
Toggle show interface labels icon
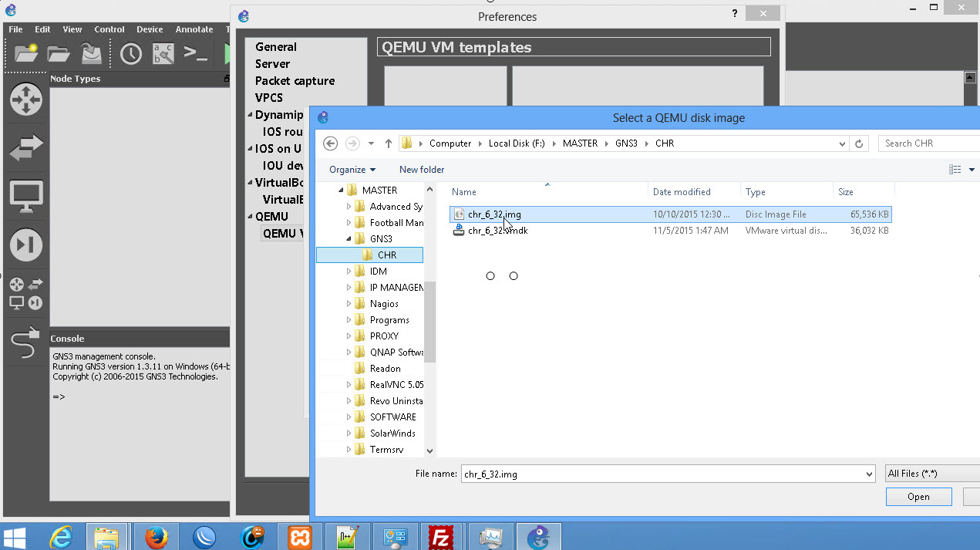point(163,53)
